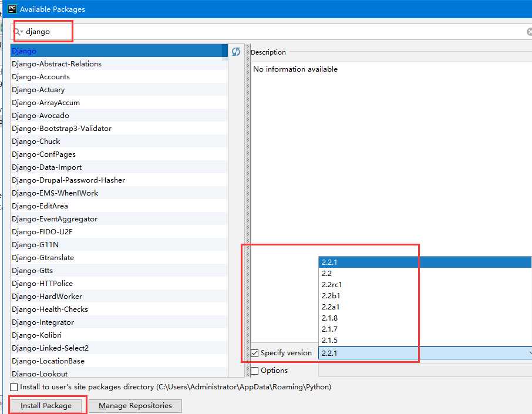532x414 pixels.
Task: Select Django-Integrator package
Action: (x=119, y=322)
